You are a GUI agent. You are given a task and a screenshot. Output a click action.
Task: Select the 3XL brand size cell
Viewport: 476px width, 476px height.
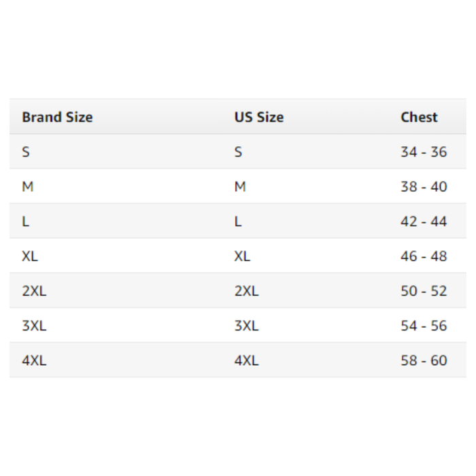(34, 326)
